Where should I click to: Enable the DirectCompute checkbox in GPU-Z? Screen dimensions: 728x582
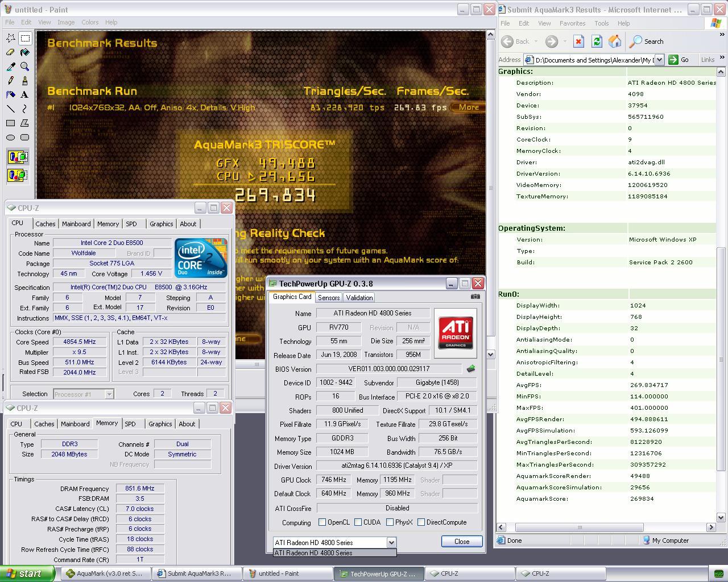(421, 522)
